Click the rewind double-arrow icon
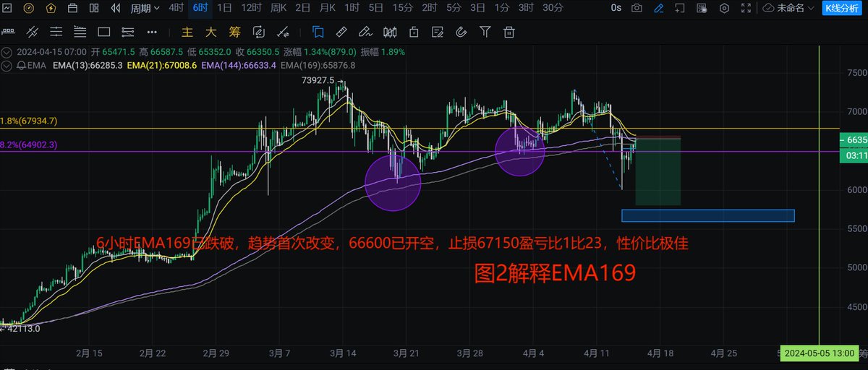 click(x=116, y=9)
